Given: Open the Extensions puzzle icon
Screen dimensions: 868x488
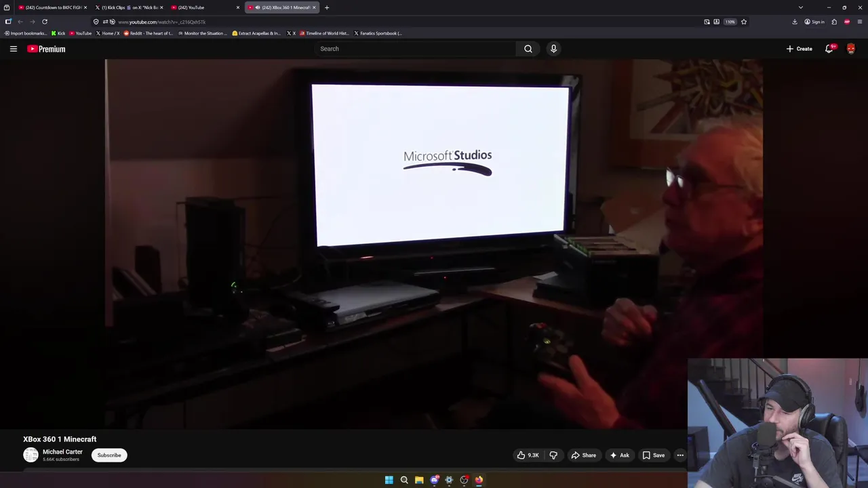Looking at the screenshot, I should click(834, 22).
